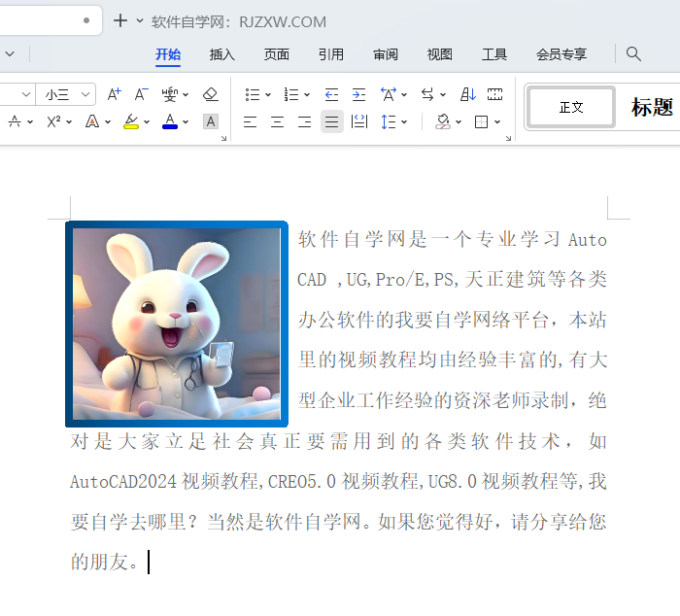Open the font size dropdown showing 小三
Image resolution: width=680 pixels, height=616 pixels.
tap(66, 94)
